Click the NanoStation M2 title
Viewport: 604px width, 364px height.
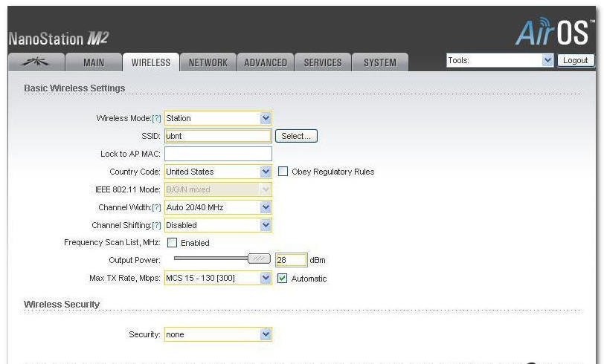coord(59,39)
